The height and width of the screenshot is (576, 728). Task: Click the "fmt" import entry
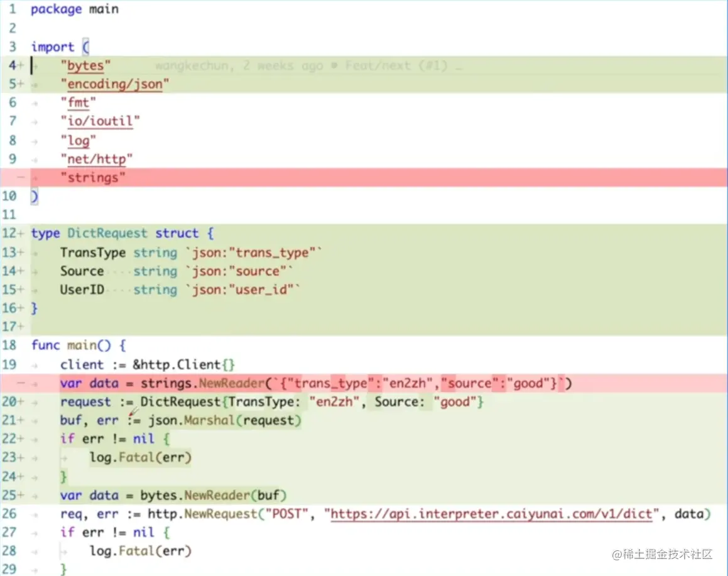[x=78, y=102]
